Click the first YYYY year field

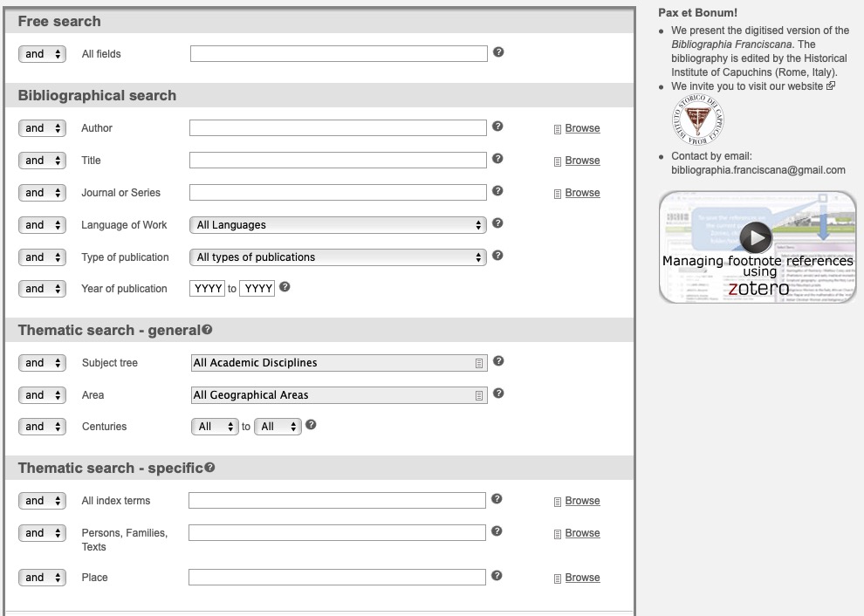(207, 289)
